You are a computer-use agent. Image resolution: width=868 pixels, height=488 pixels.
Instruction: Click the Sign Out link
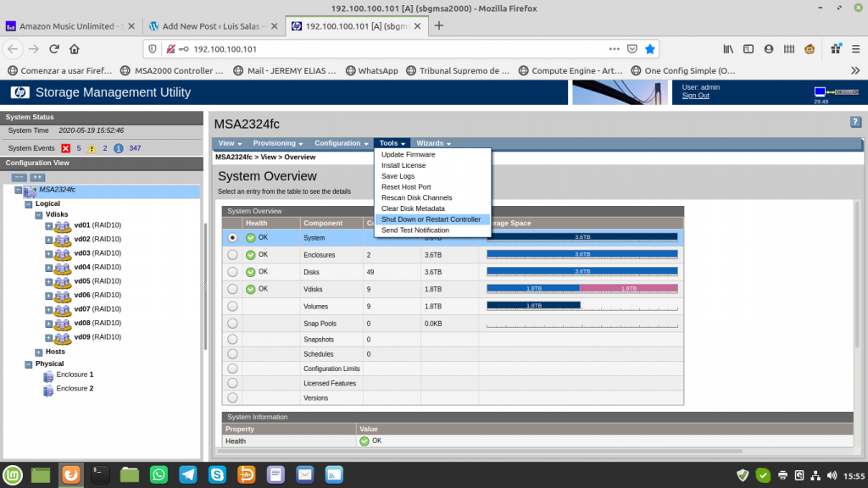click(x=695, y=96)
